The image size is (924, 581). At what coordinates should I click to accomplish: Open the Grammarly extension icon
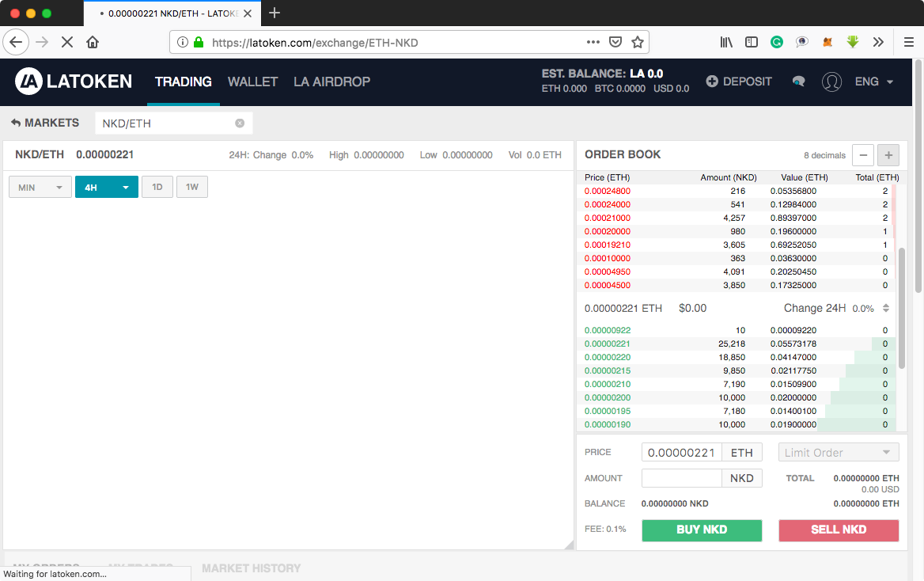click(777, 42)
